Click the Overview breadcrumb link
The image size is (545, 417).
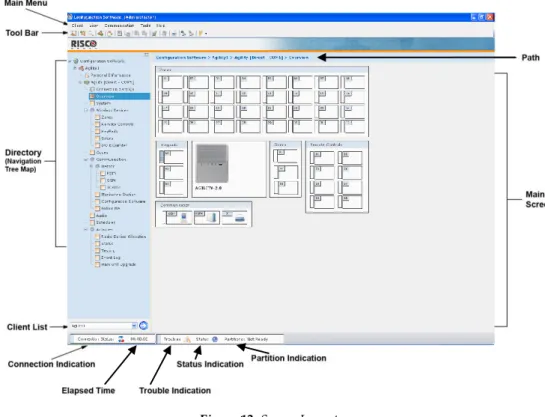(299, 57)
